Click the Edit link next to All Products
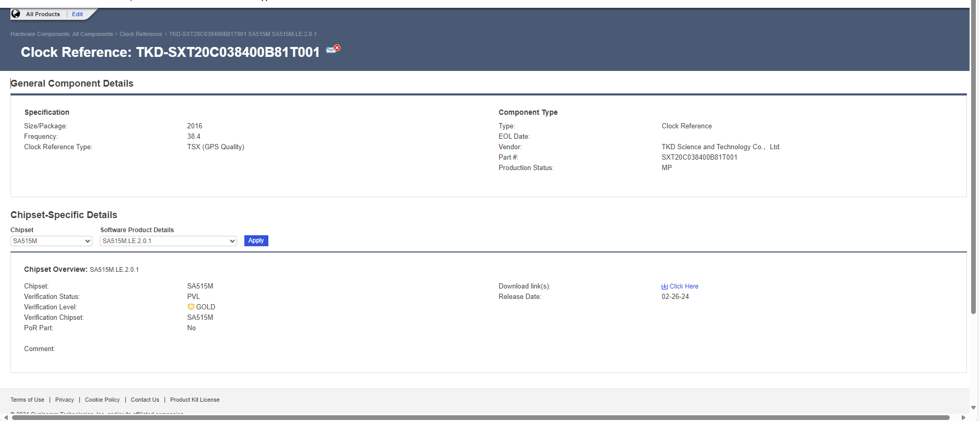980x421 pixels. [77, 14]
